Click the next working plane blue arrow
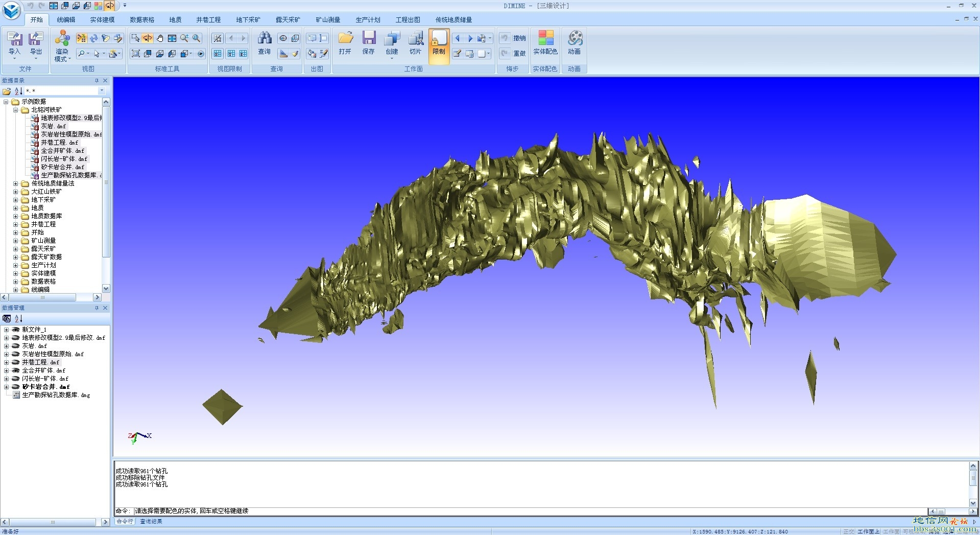 pyautogui.click(x=470, y=38)
